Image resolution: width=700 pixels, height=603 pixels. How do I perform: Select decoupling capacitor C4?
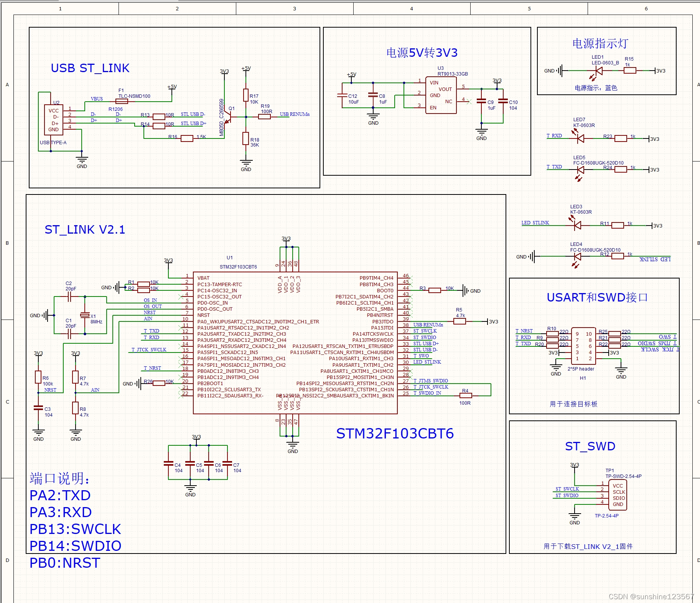(x=168, y=463)
